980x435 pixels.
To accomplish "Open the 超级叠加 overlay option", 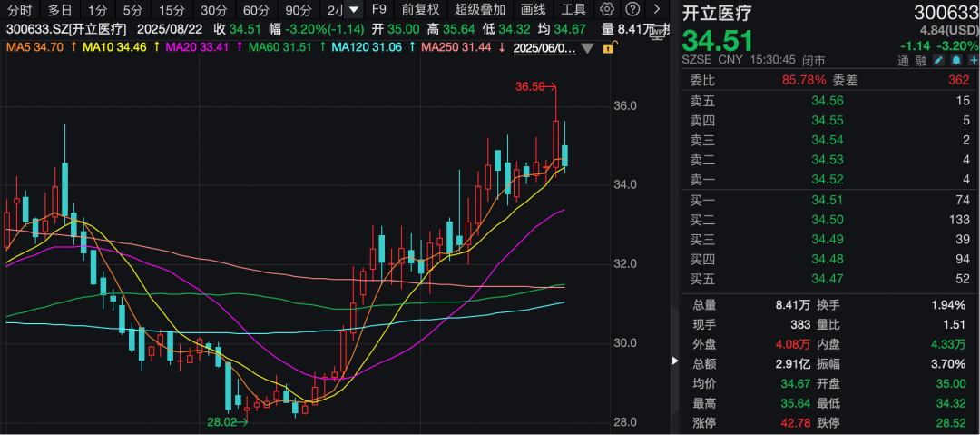I will coord(480,10).
